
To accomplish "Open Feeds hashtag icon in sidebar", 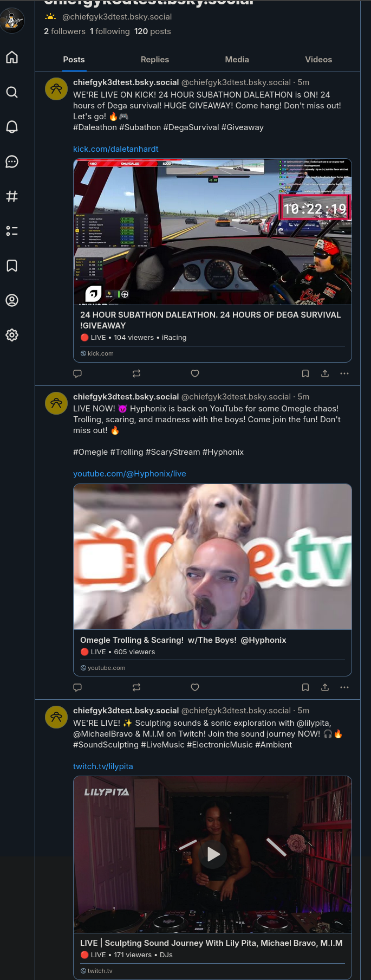I will pos(12,196).
